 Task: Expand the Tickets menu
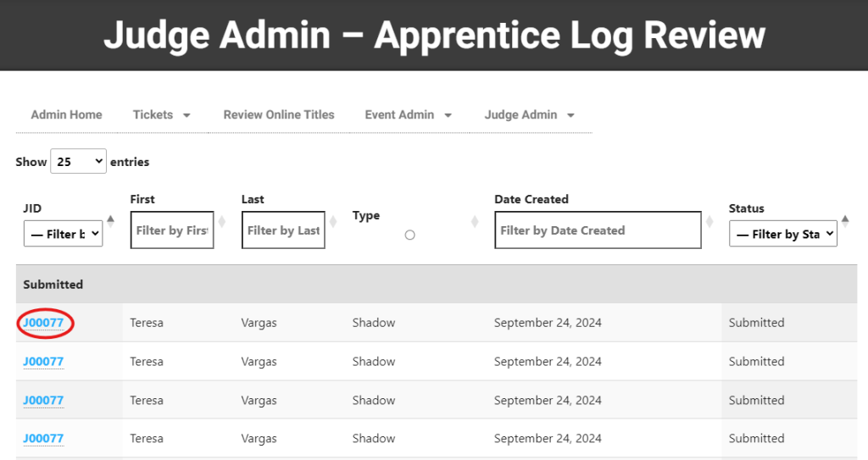click(x=161, y=115)
